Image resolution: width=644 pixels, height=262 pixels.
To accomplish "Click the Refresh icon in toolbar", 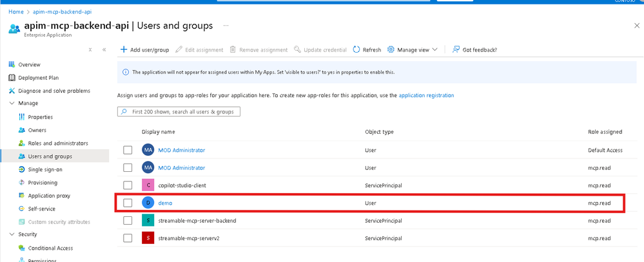I will click(x=356, y=50).
